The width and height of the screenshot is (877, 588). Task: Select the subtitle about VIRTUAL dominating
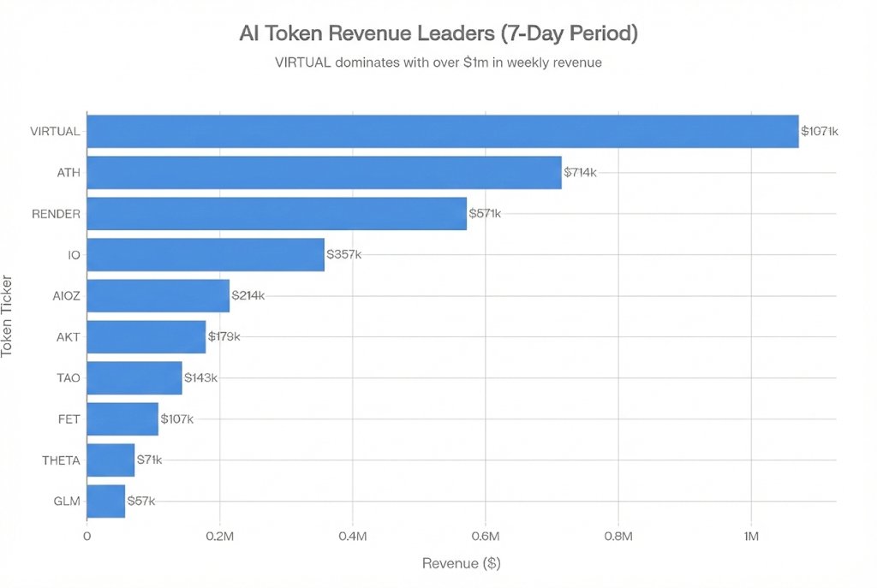tap(438, 62)
